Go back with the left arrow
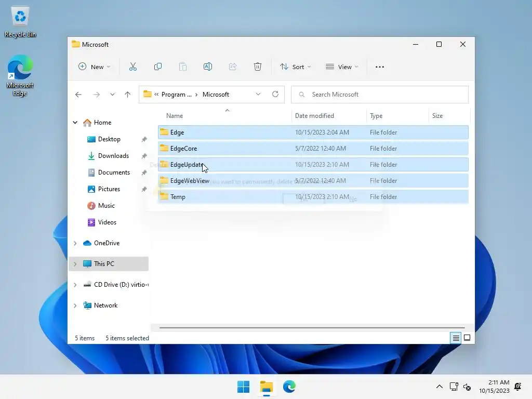Image resolution: width=532 pixels, height=399 pixels. 78,95
